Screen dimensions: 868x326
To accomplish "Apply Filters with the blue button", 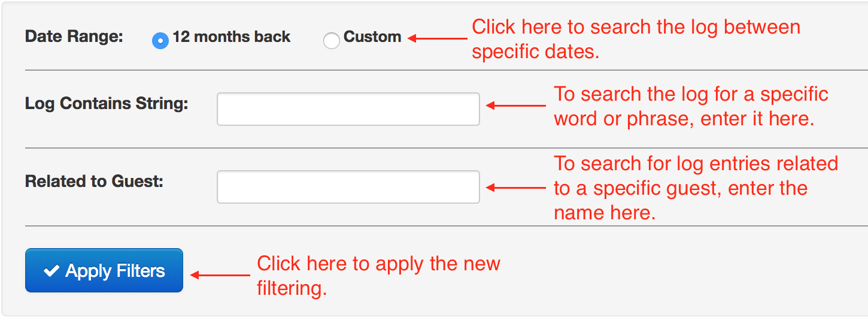I will pyautogui.click(x=104, y=270).
